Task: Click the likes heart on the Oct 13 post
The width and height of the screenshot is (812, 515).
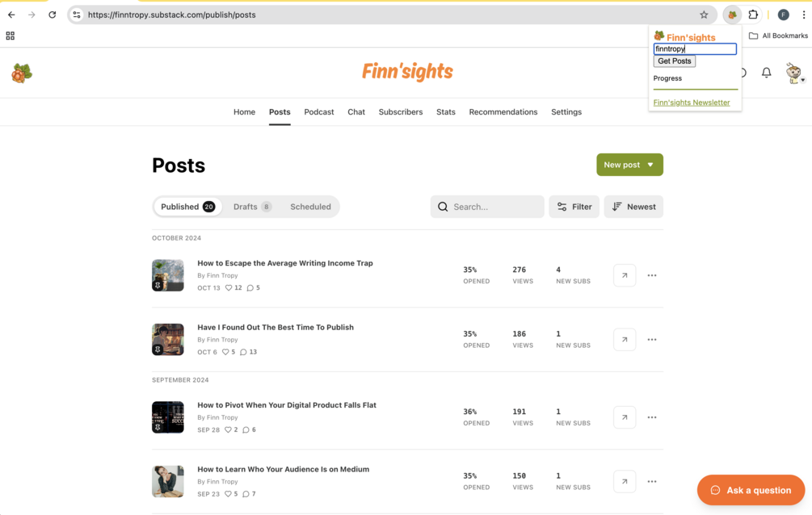Action: pyautogui.click(x=229, y=288)
